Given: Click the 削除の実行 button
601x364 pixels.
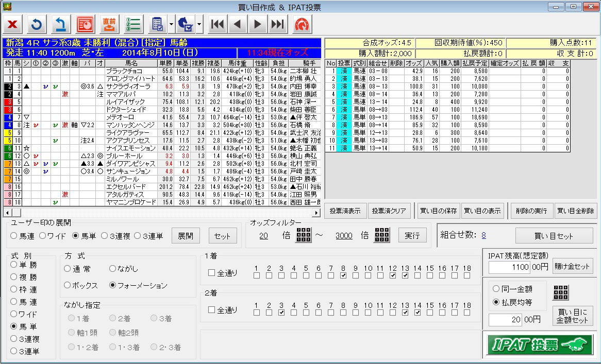Looking at the screenshot, I should click(x=531, y=211).
